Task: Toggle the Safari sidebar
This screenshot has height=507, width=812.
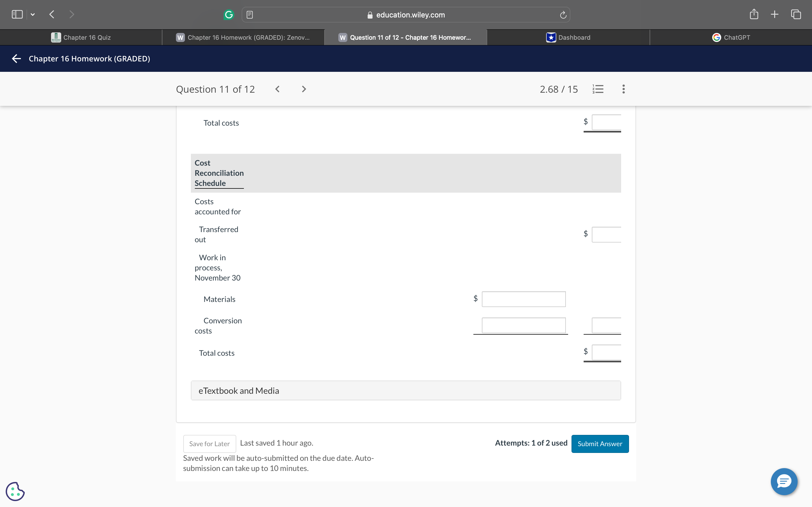Action: pyautogui.click(x=17, y=14)
